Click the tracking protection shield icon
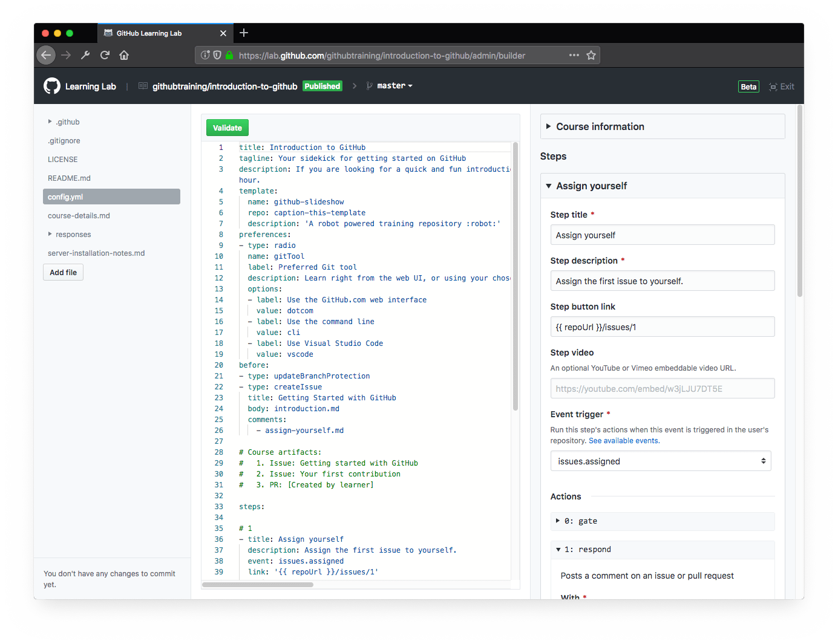This screenshot has width=838, height=644. tap(217, 55)
